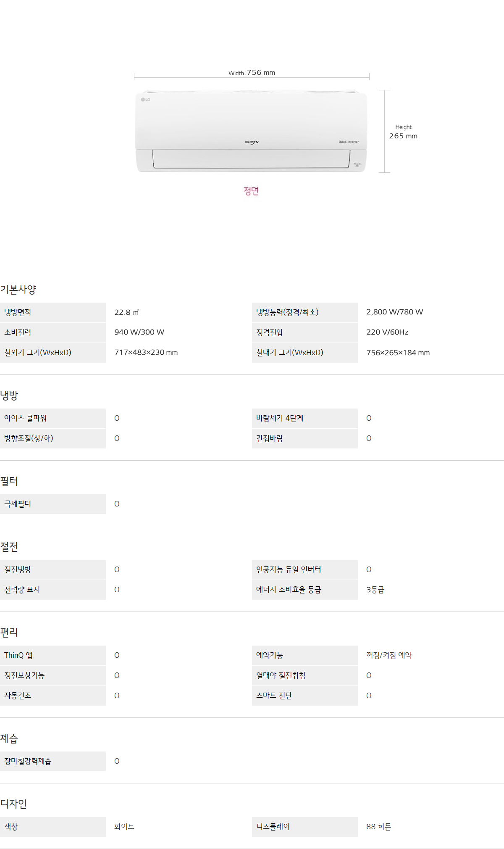Click the 기본사양 section heading
This screenshot has width=504, height=849.
coord(18,290)
